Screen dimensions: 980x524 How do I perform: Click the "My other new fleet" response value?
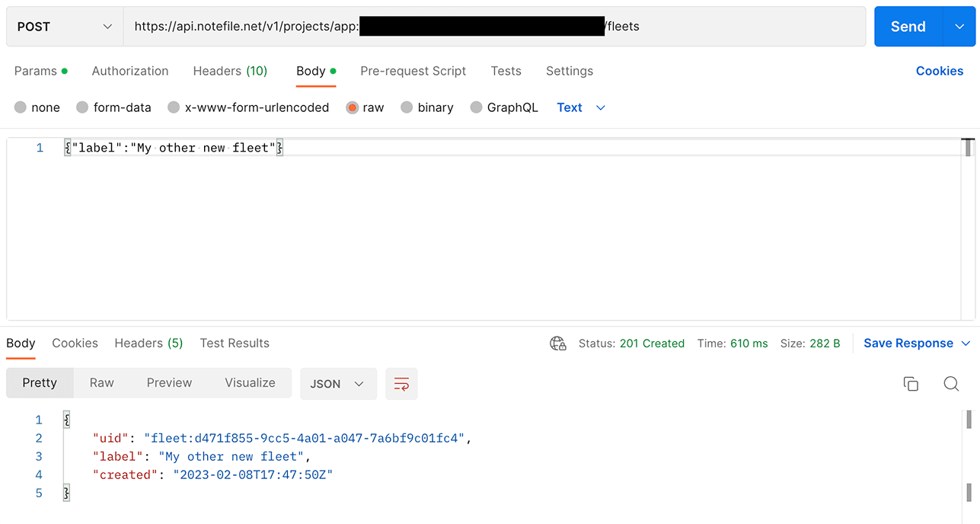coord(231,456)
